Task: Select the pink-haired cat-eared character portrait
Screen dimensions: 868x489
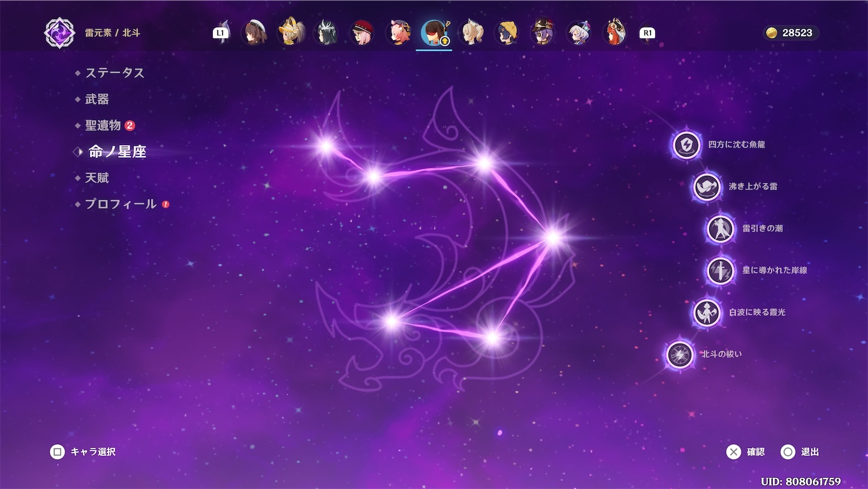Action: (x=398, y=32)
